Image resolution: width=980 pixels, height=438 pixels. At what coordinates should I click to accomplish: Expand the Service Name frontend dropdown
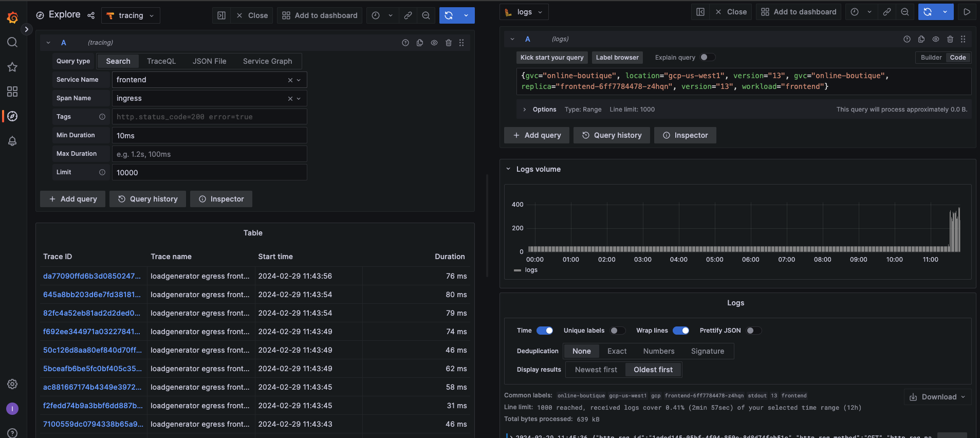(x=299, y=80)
